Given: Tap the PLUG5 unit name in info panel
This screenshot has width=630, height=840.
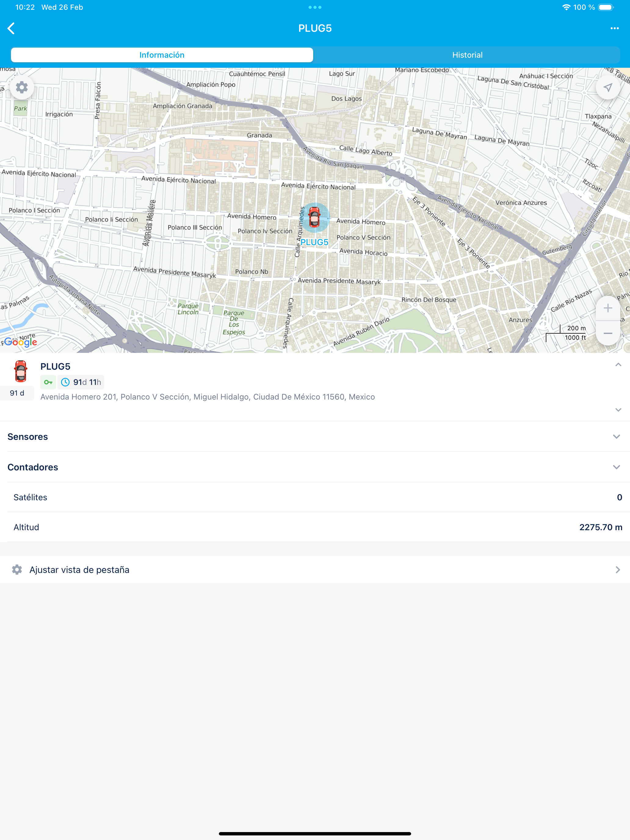Looking at the screenshot, I should [x=56, y=366].
